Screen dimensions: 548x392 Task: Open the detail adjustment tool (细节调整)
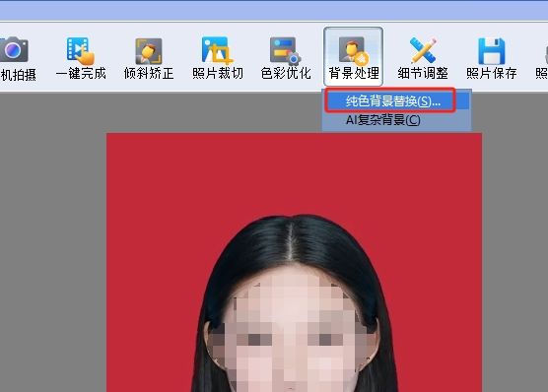point(423,58)
